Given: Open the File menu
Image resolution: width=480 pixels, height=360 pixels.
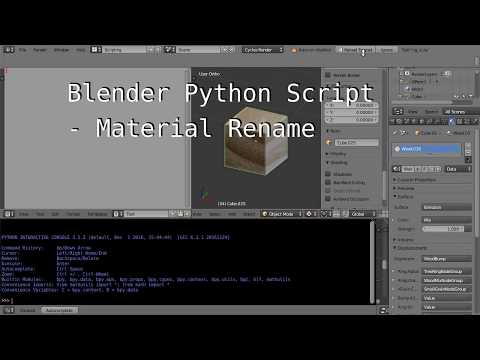Looking at the screenshot, I should [23, 50].
